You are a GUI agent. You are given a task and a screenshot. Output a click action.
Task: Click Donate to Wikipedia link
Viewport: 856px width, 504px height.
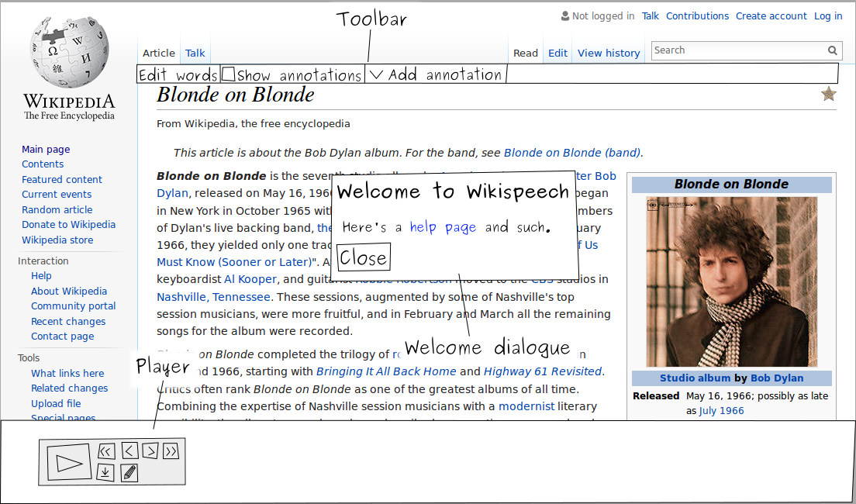[69, 224]
